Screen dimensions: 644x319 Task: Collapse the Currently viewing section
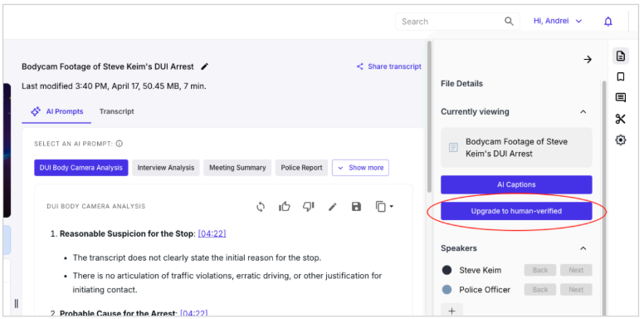coord(583,112)
